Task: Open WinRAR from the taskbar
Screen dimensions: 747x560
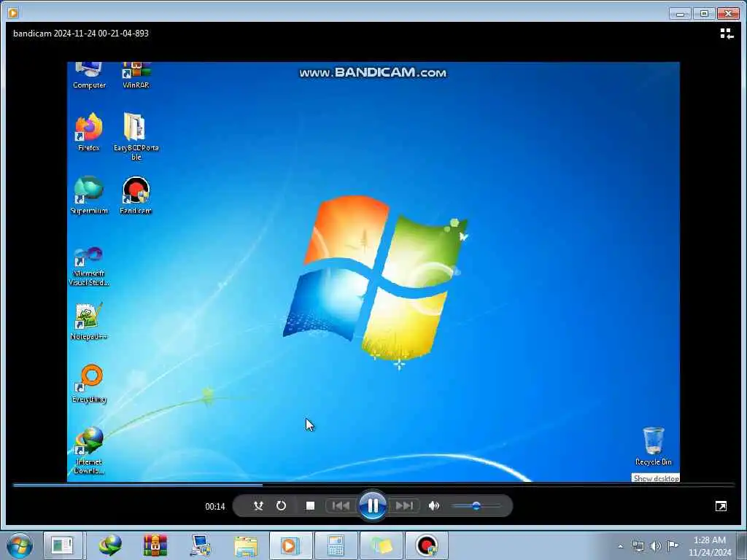Action: [x=155, y=545]
